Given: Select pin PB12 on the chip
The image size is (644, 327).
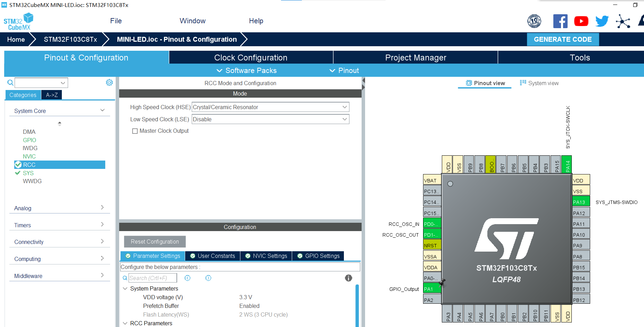Looking at the screenshot, I should coord(581,300).
